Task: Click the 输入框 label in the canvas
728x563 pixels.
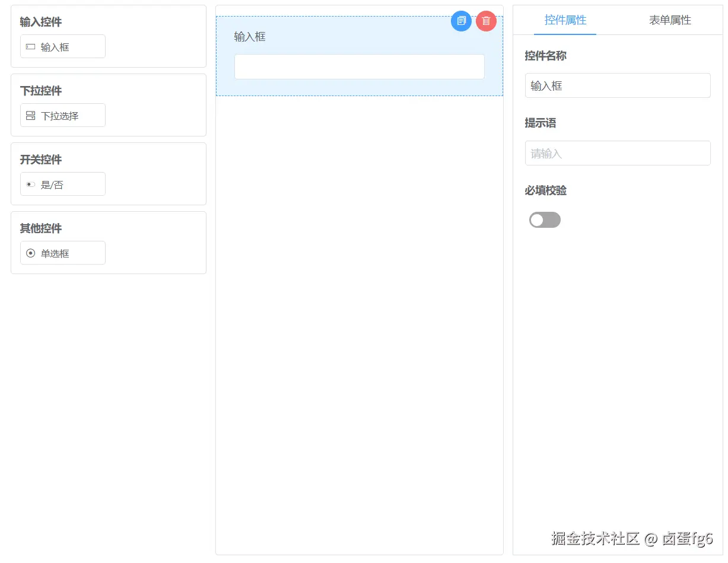Action: [249, 36]
